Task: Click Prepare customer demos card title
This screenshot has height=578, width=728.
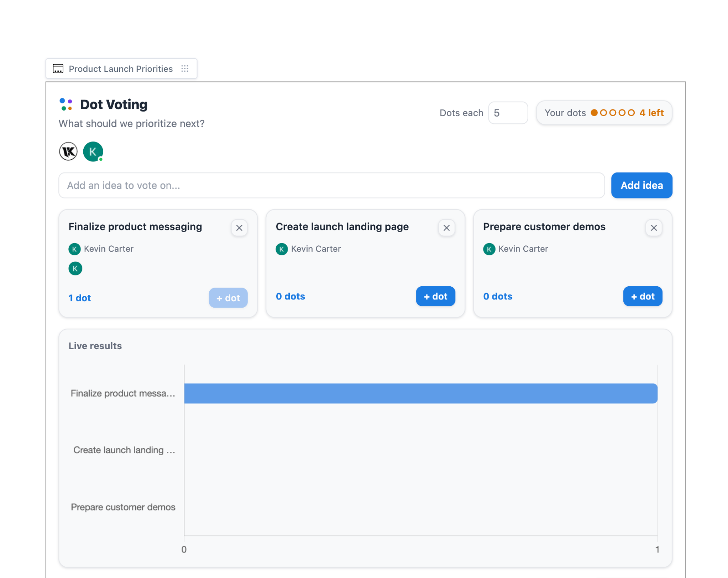Action: coord(544,227)
